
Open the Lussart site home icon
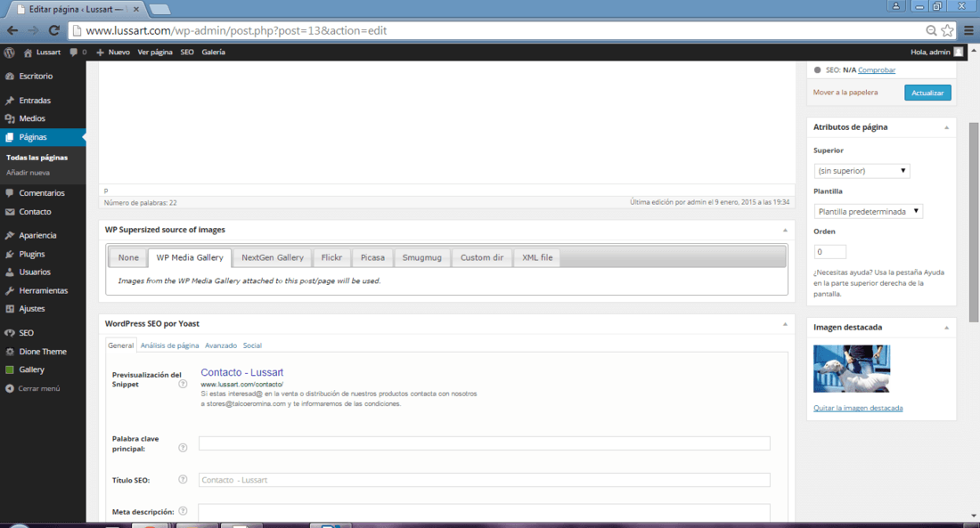coord(28,53)
